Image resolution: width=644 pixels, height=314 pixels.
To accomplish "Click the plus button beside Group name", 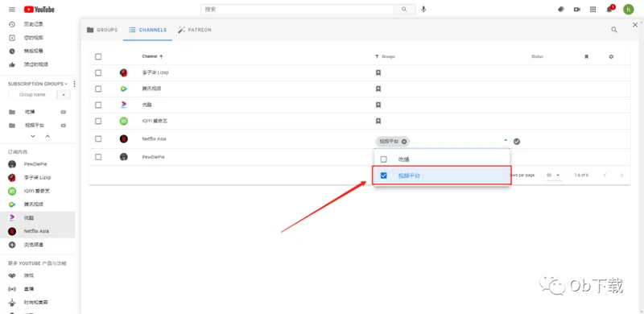I will point(64,94).
